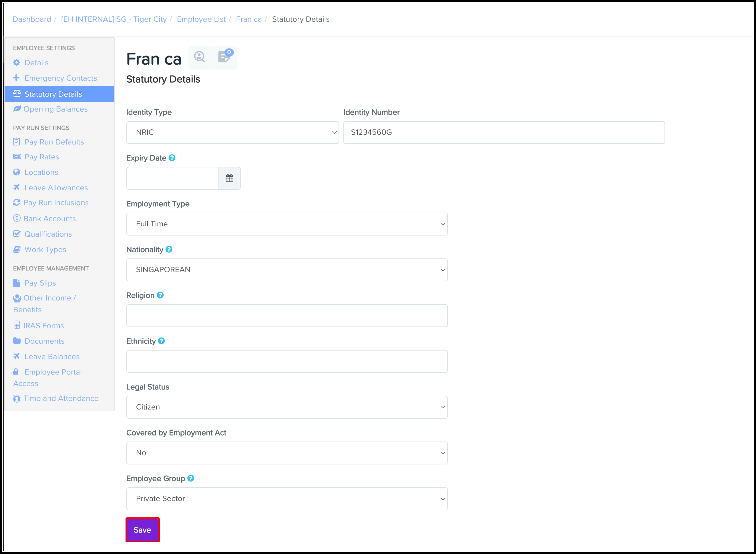Image resolution: width=756 pixels, height=554 pixels.
Task: Click the calculator icon beside IRAS Forms
Action: pos(17,325)
